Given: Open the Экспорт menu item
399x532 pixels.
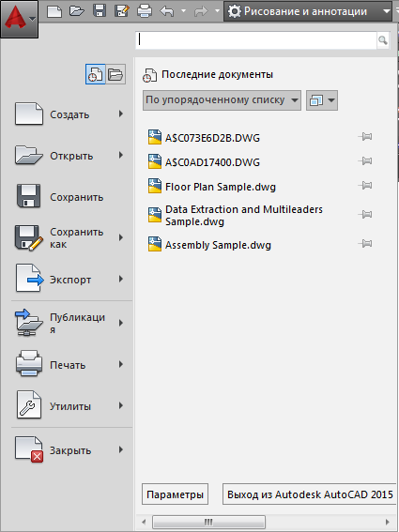Looking at the screenshot, I should point(69,280).
